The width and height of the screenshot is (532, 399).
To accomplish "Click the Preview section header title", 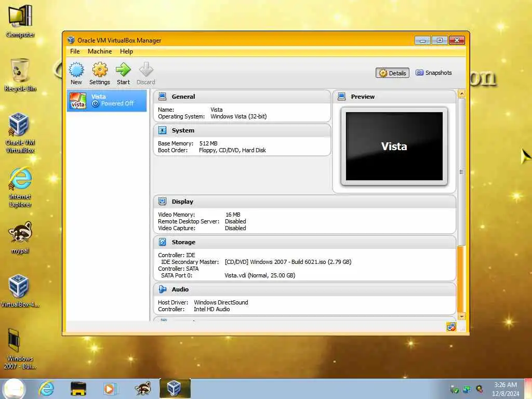I will pos(363,97).
